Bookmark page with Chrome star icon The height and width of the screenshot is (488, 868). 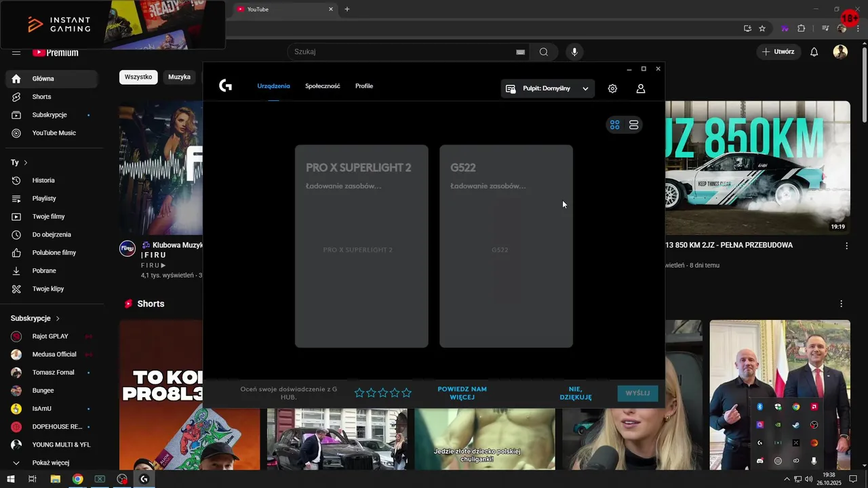(762, 28)
